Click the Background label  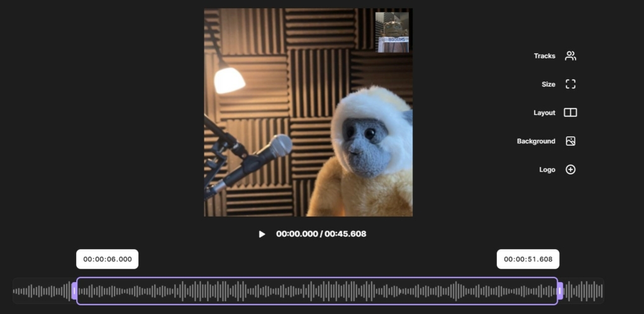(536, 141)
